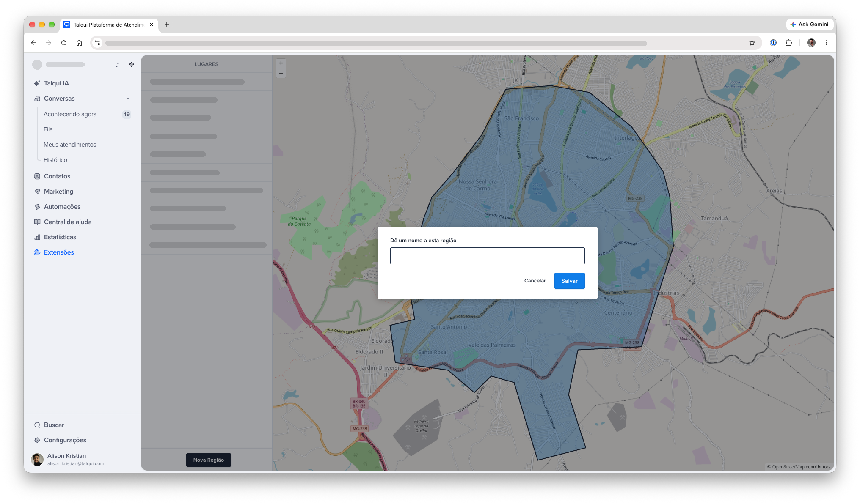Open Talqui IA sparkle icon

pyautogui.click(x=37, y=83)
